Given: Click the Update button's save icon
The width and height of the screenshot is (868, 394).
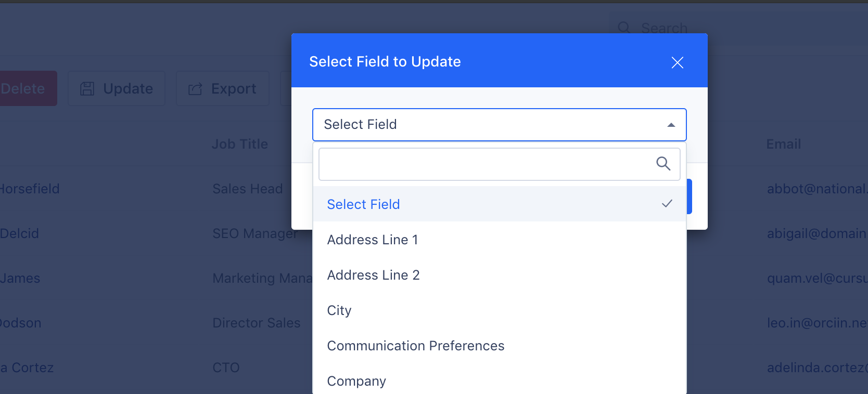Looking at the screenshot, I should (87, 89).
